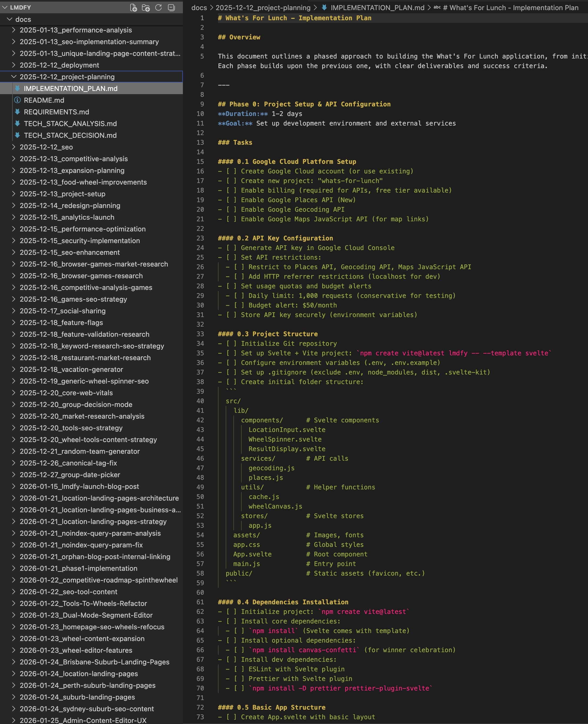Screen dimensions: 588x724
Task: Click the markdown icon beside TECH_STACK_DECISION.md
Action: tap(17, 135)
